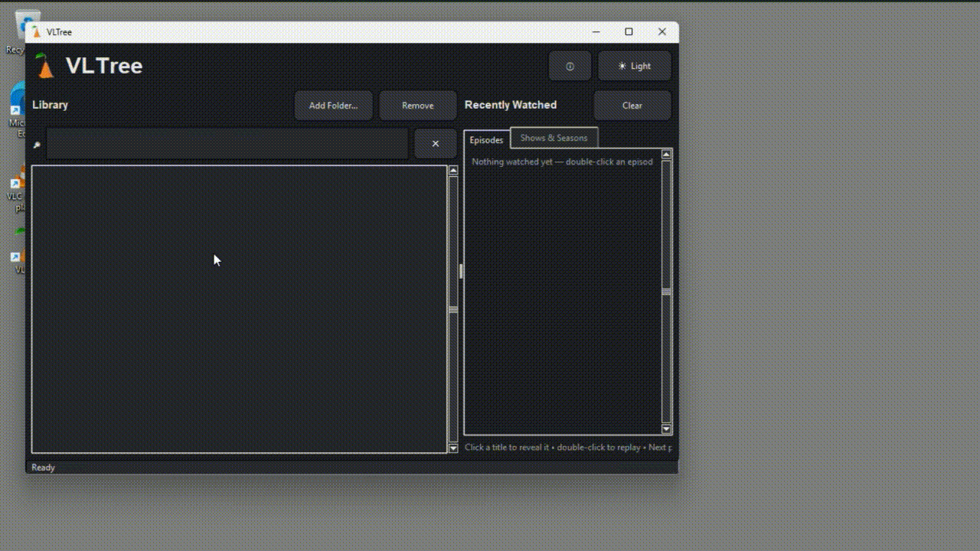Viewport: 980px width, 551px height.
Task: Clear the library search with the × button
Action: [x=435, y=144]
